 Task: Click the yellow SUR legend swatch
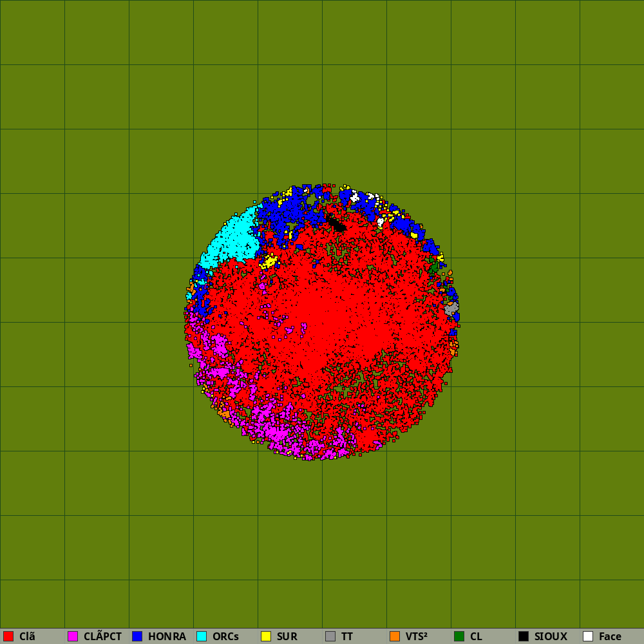tap(266, 636)
